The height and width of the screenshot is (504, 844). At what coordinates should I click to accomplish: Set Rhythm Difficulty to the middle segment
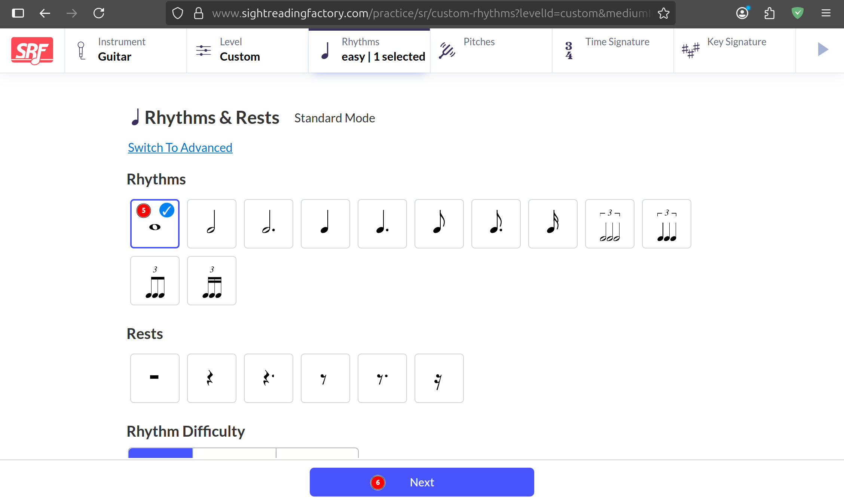(x=234, y=453)
